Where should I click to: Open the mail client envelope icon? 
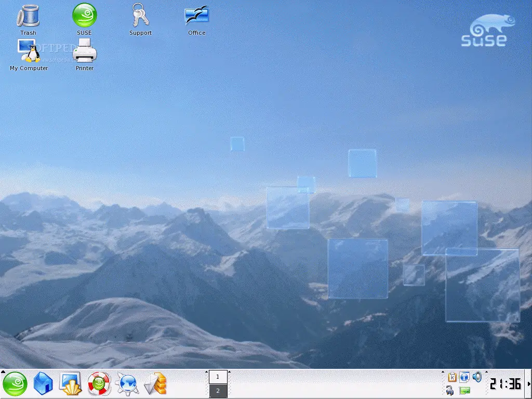click(155, 384)
